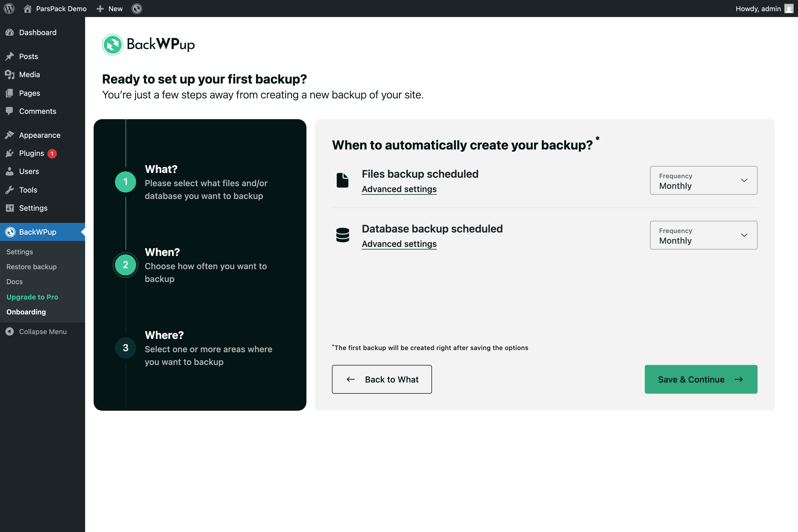Click New in the admin bar
This screenshot has width=798, height=532.
tap(115, 9)
